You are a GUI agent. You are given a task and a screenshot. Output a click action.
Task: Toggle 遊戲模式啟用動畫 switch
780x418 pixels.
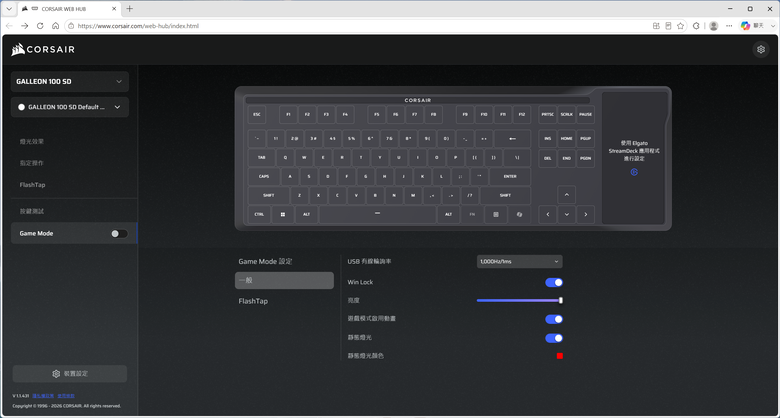pyautogui.click(x=554, y=319)
